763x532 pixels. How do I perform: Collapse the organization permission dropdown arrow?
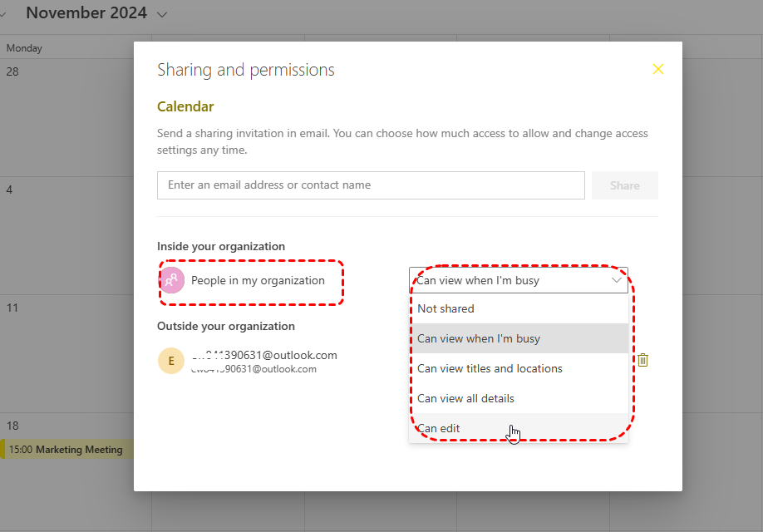pyautogui.click(x=617, y=280)
